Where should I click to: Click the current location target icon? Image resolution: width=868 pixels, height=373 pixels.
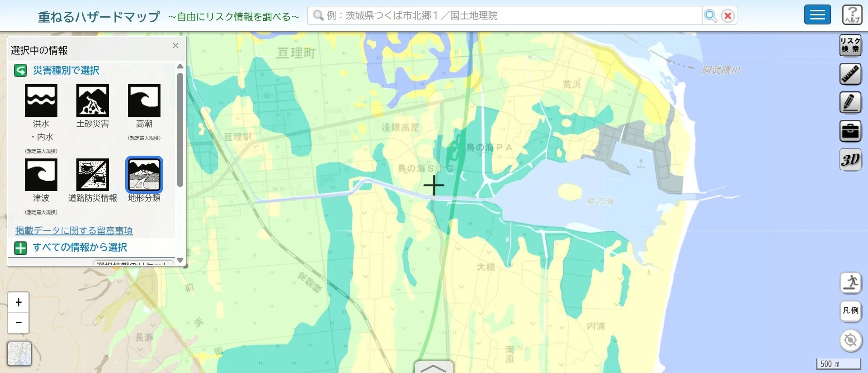851,340
